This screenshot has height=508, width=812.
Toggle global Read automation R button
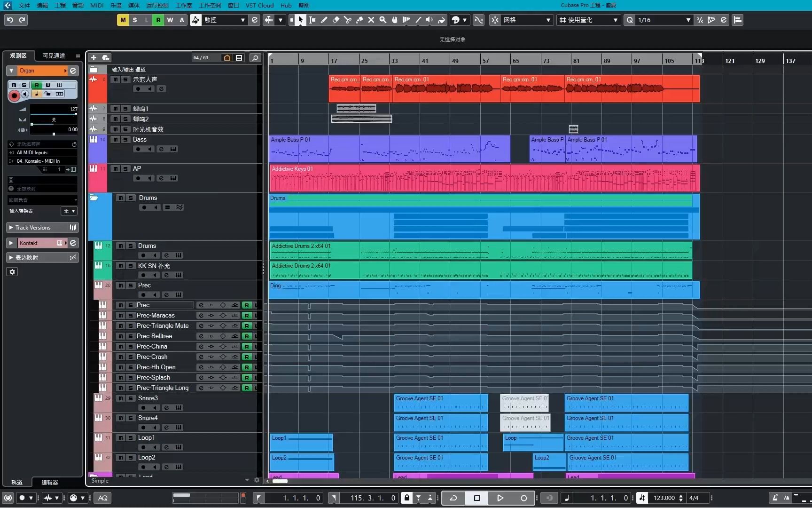point(158,20)
